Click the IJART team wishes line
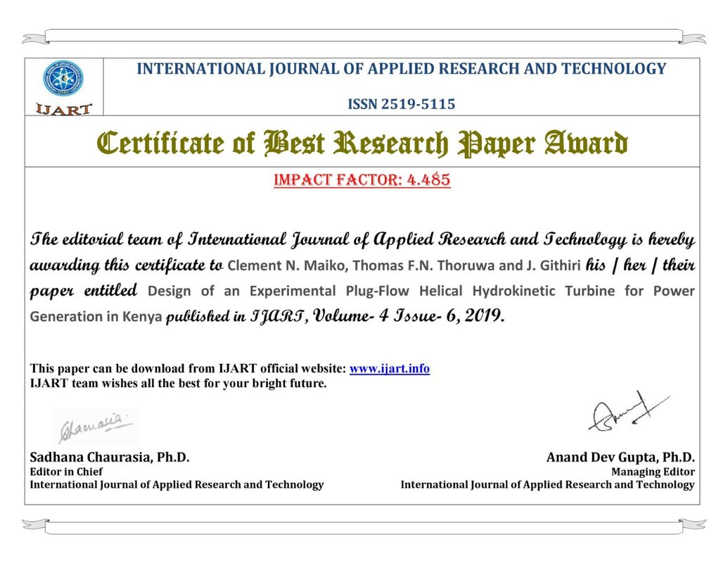The image size is (728, 563). (x=178, y=384)
